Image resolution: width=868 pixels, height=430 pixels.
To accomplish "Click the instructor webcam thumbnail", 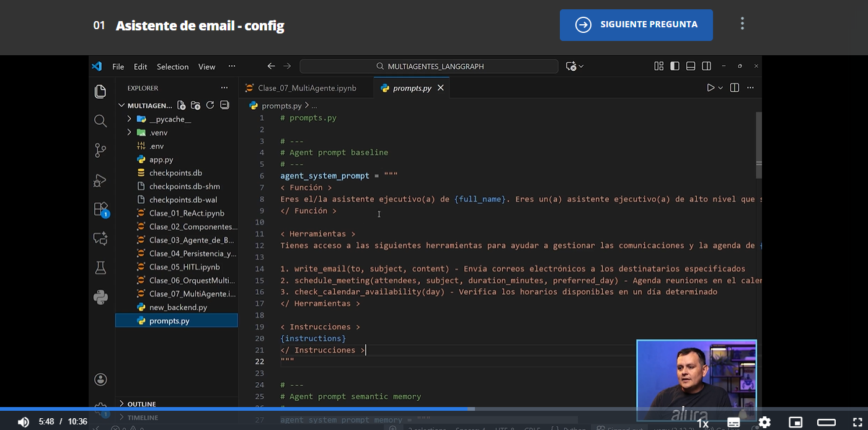I will tap(697, 380).
